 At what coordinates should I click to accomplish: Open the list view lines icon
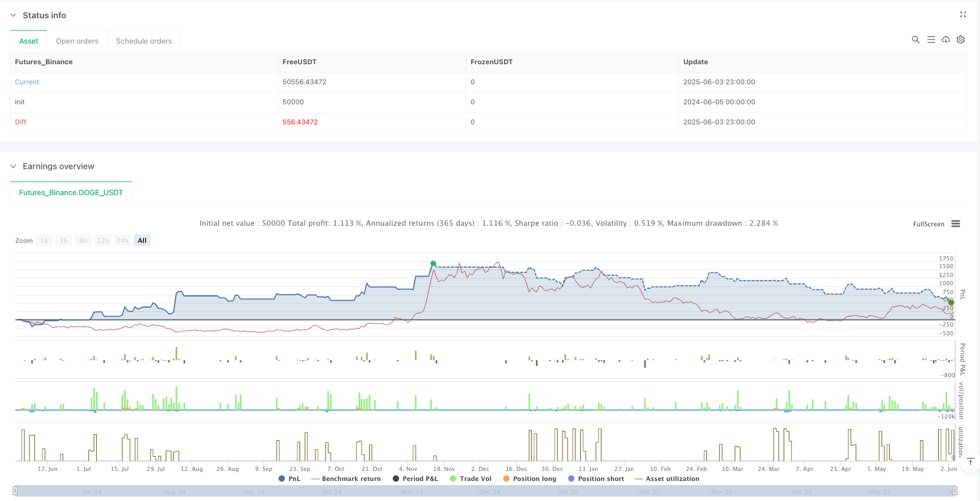coord(931,39)
